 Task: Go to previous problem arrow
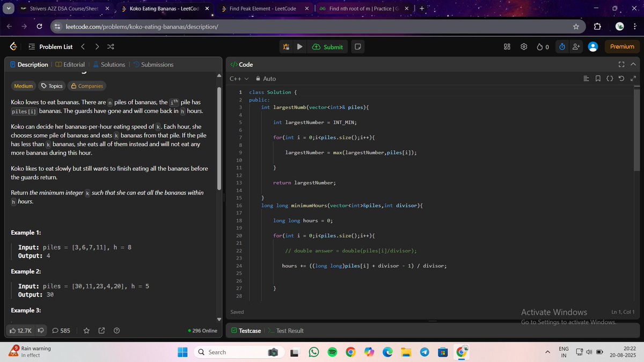[x=83, y=47]
